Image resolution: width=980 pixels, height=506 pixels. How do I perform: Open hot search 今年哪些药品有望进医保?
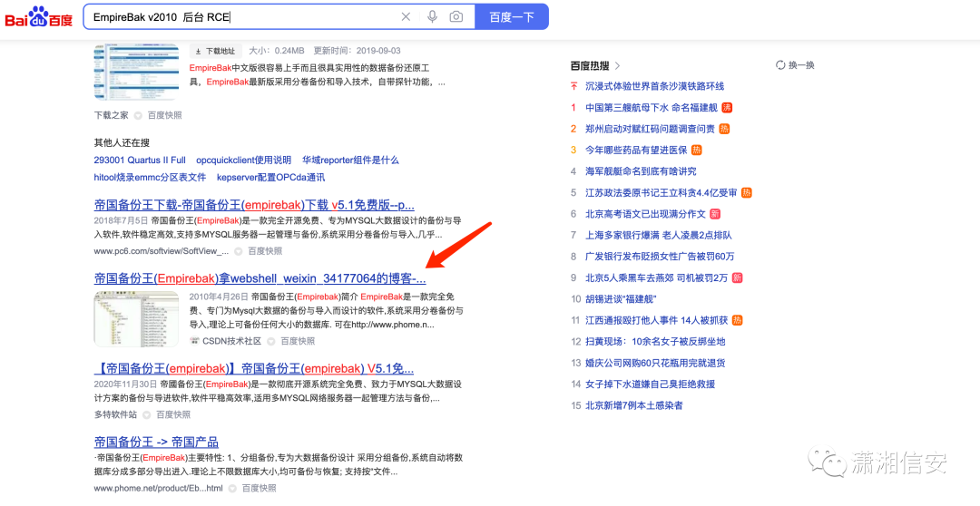click(x=636, y=150)
